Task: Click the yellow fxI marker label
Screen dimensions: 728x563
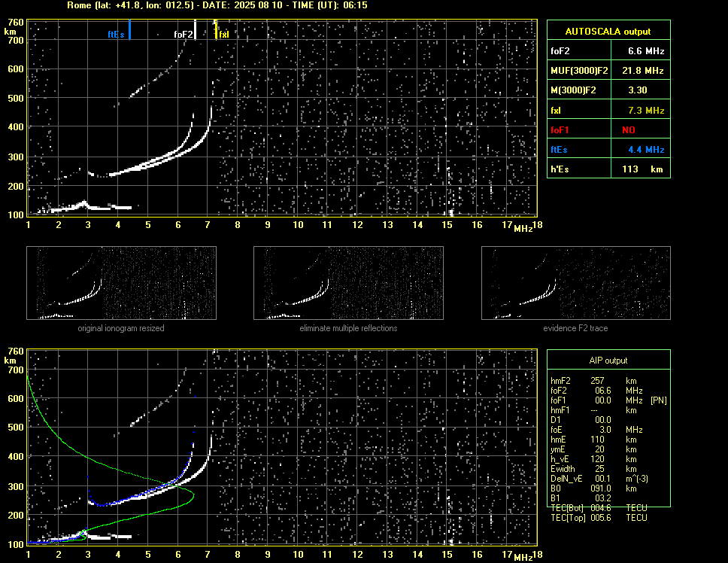Action: (224, 35)
